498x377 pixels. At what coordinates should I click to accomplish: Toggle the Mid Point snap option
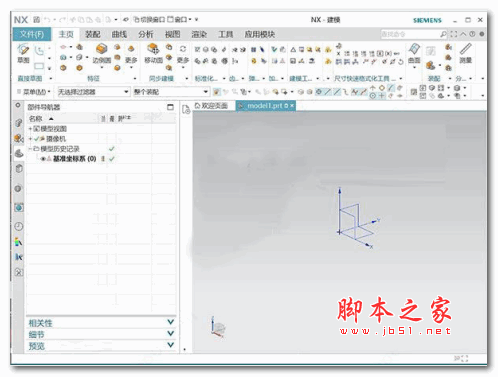[337, 91]
